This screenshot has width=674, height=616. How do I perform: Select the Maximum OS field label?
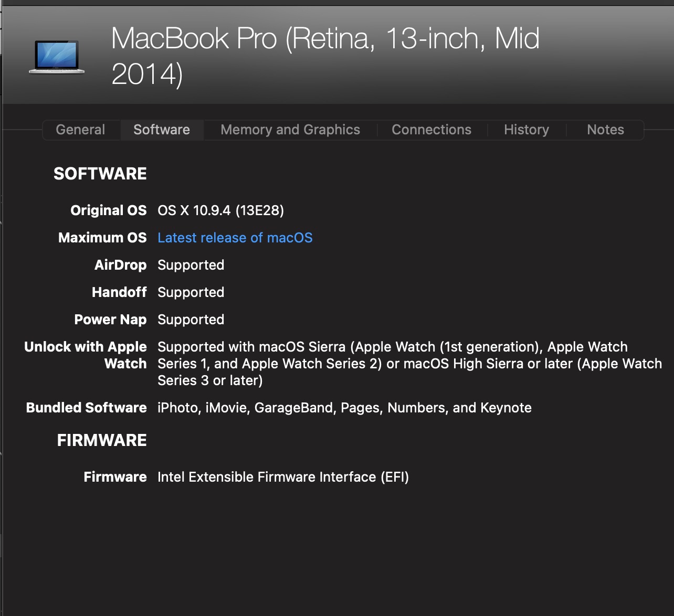coord(102,238)
